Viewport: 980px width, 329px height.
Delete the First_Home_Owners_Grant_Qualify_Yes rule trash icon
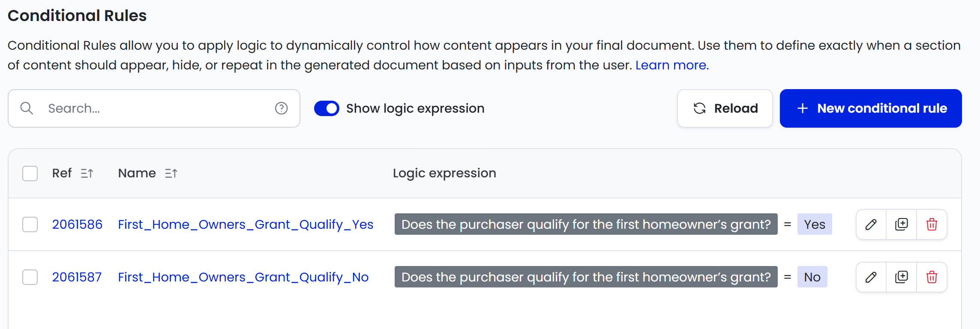click(x=932, y=224)
